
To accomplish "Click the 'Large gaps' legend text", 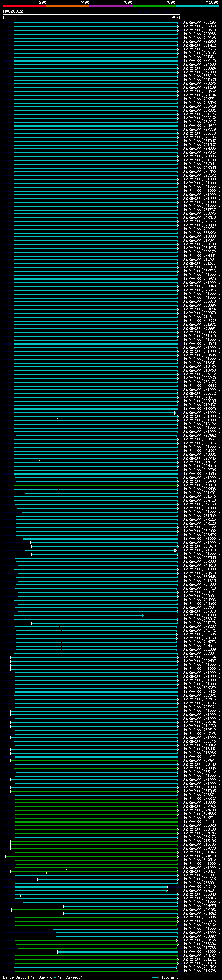I will point(15,977).
